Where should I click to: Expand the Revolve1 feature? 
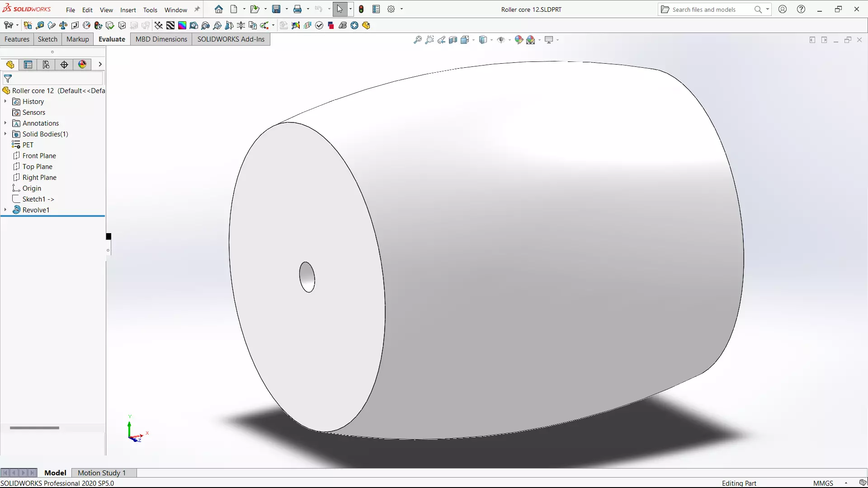pyautogui.click(x=5, y=210)
